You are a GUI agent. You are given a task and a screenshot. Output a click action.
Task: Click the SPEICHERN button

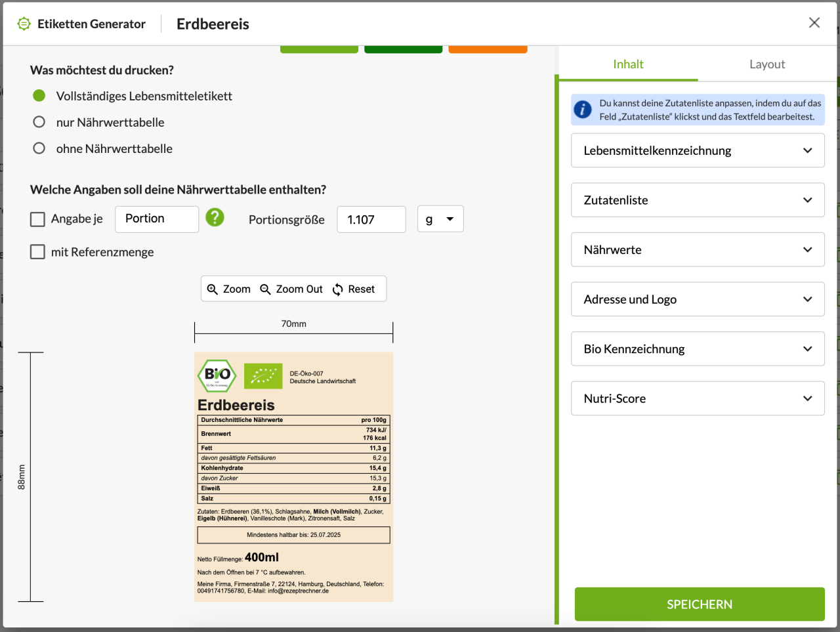click(699, 604)
